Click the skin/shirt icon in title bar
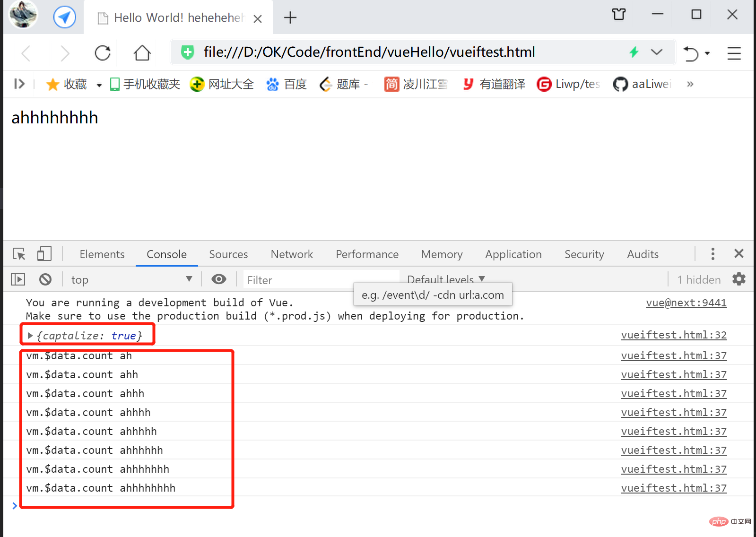This screenshot has height=537, width=756. click(618, 15)
